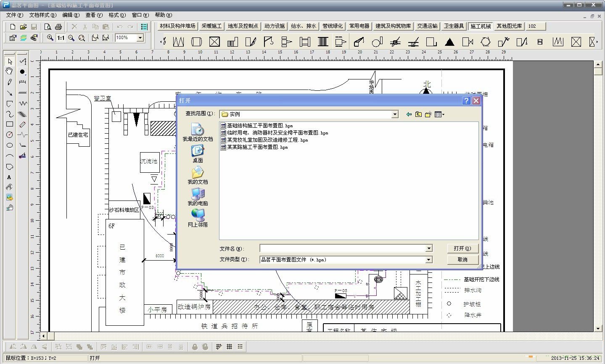
Task: Open the 文件 menu
Action: [14, 15]
